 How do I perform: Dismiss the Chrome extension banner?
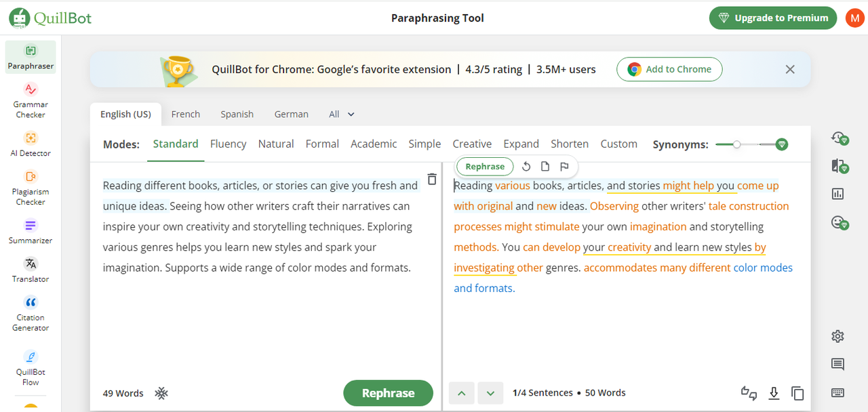pyautogui.click(x=790, y=69)
